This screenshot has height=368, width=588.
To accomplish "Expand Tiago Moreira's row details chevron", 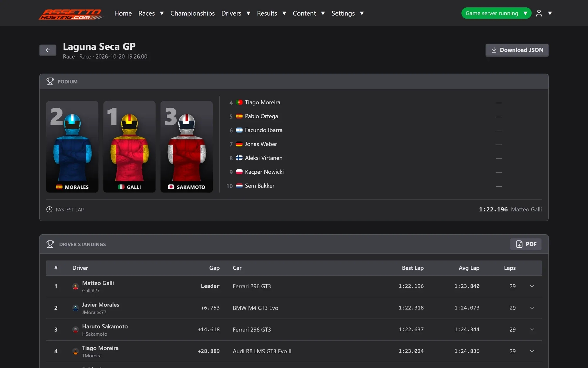I will 532,351.
